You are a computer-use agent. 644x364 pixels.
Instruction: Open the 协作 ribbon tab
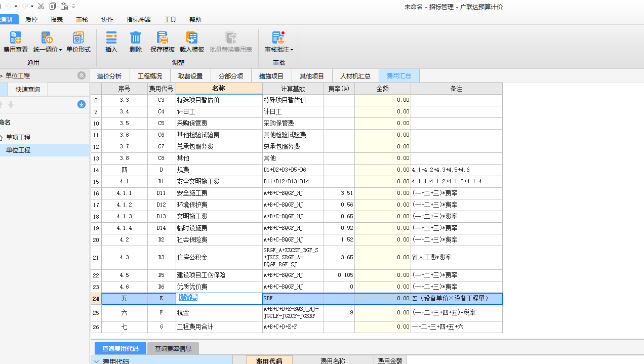point(107,19)
